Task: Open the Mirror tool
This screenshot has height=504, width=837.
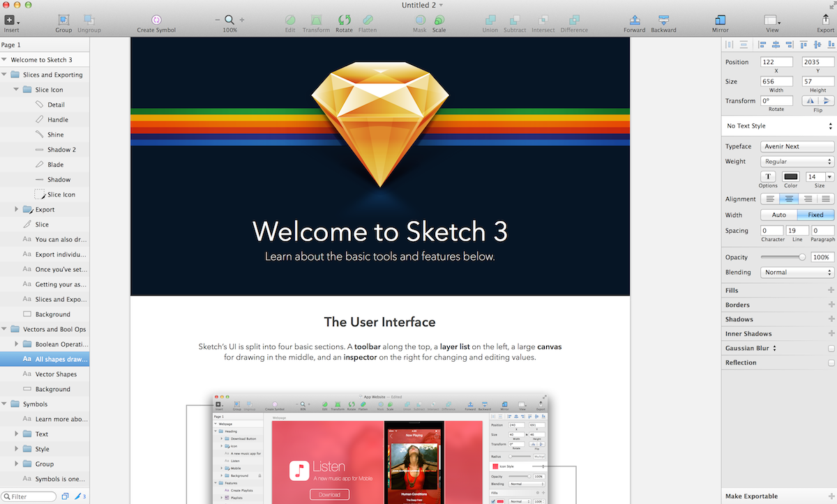Action: pyautogui.click(x=721, y=20)
